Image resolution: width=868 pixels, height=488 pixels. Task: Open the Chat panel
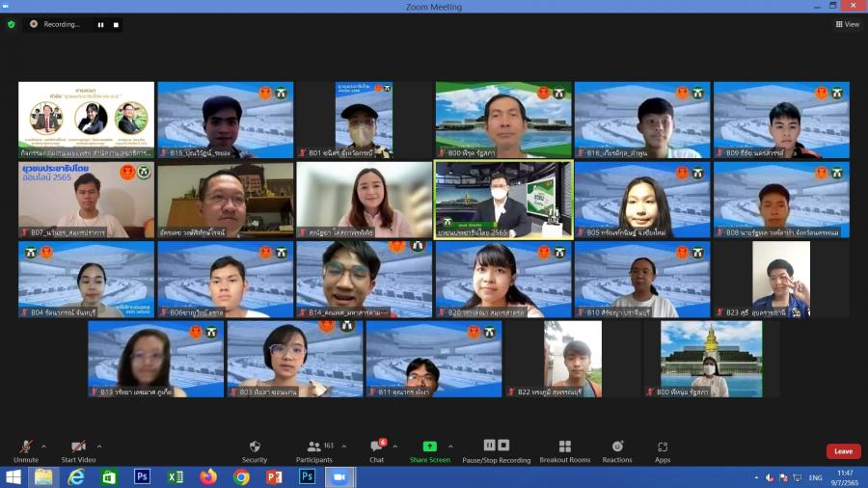coord(376,448)
